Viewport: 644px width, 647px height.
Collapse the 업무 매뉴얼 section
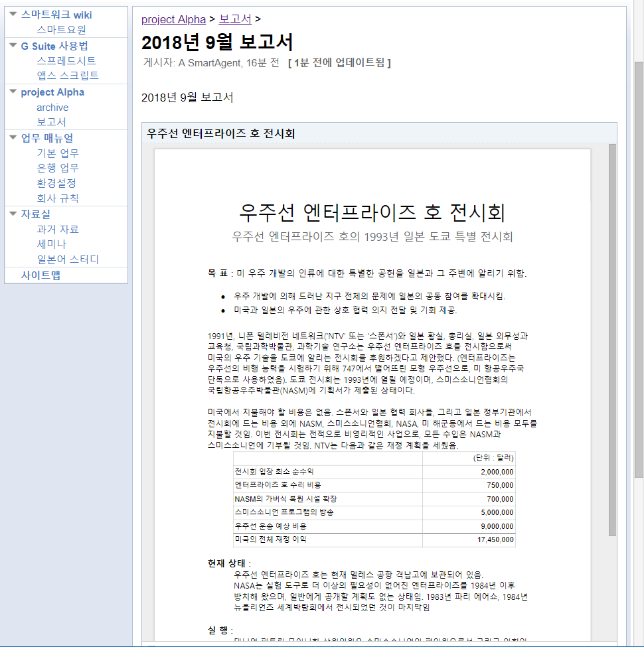13,137
